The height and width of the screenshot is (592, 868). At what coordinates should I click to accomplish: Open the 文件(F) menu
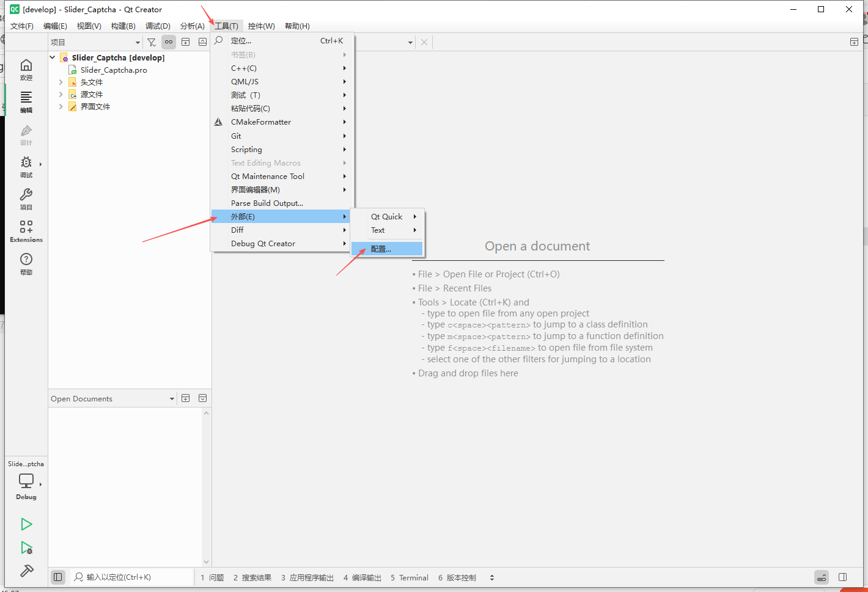(22, 26)
